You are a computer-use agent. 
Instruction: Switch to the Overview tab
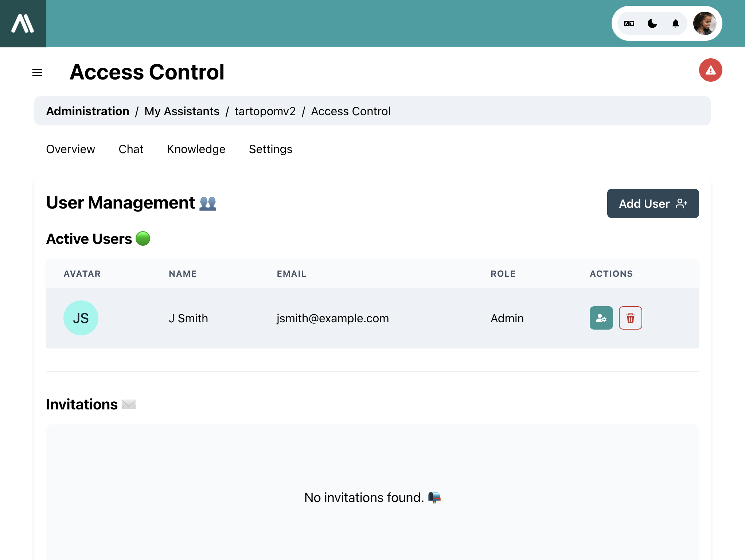coord(71,149)
